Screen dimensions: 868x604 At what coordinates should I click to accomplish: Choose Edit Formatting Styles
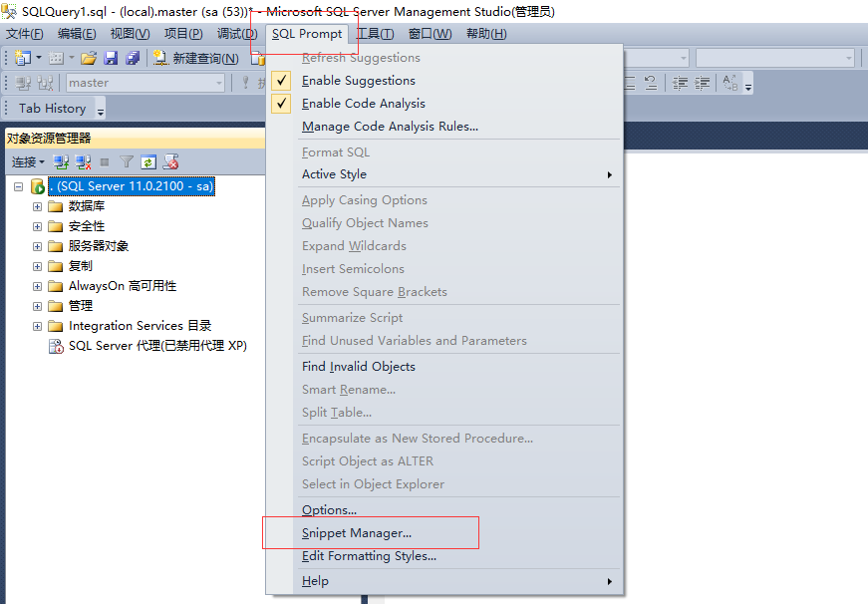coord(370,556)
